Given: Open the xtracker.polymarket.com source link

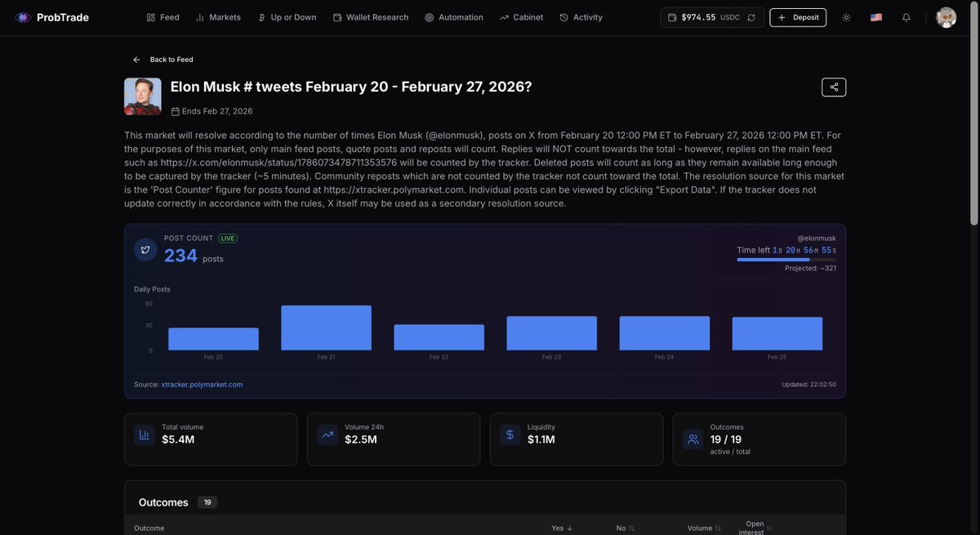Looking at the screenshot, I should tap(202, 385).
